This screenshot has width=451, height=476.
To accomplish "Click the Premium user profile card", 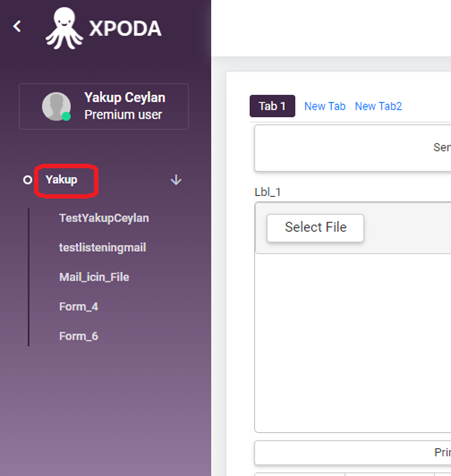I will [x=104, y=106].
